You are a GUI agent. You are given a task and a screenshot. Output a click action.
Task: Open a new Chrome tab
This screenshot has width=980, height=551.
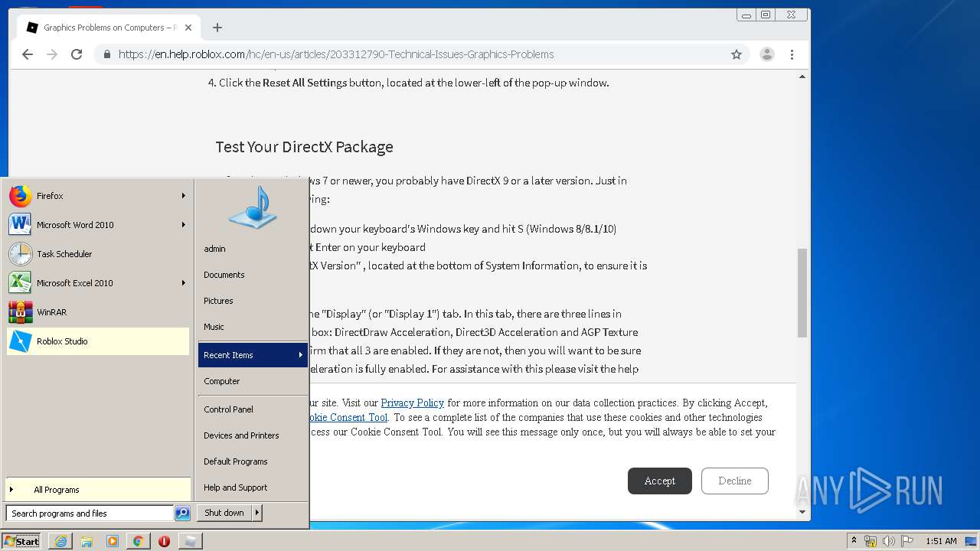pyautogui.click(x=217, y=28)
